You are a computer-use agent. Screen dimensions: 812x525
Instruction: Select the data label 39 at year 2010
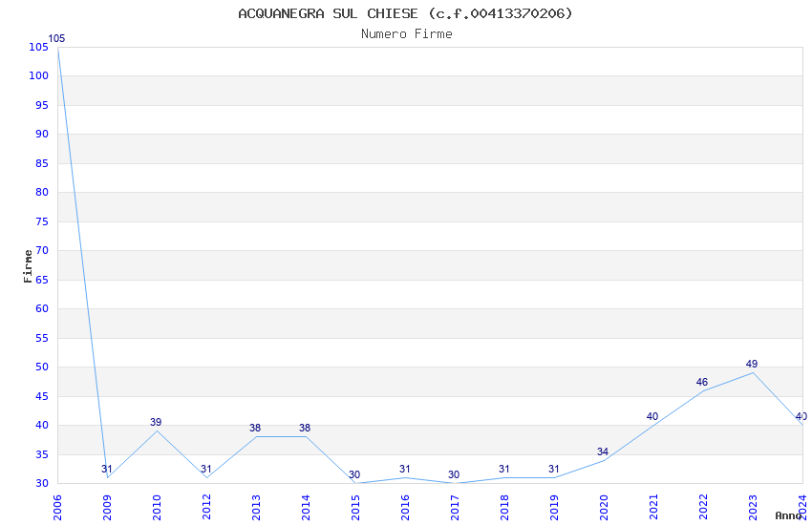pyautogui.click(x=156, y=422)
